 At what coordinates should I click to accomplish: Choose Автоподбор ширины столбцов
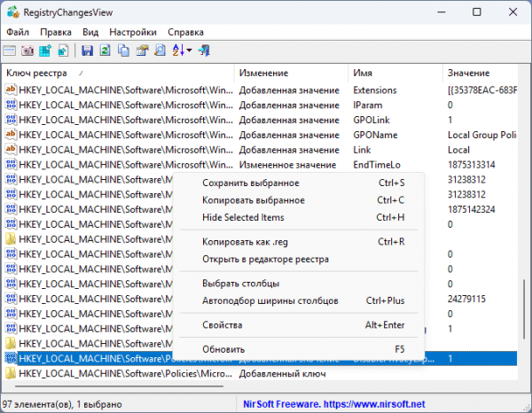pos(299,300)
